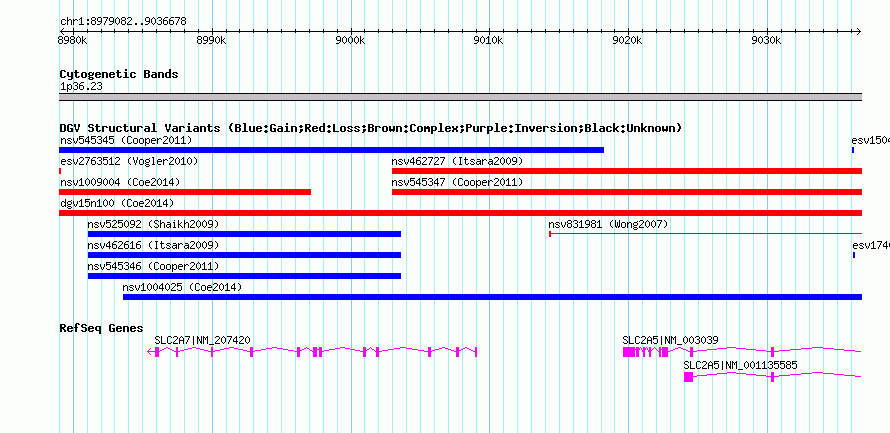Click the nsv525092 blue gain bar
This screenshot has width=890, height=433.
244,234
